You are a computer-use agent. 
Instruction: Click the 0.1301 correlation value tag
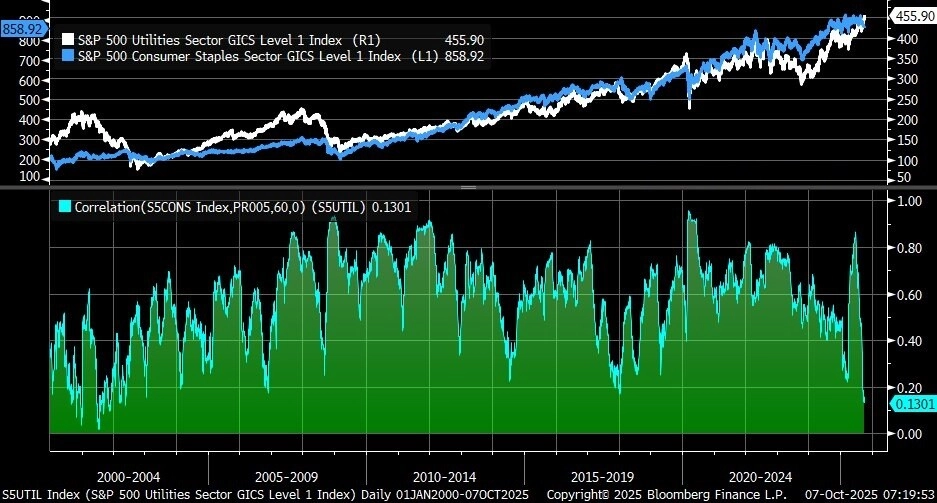point(911,403)
